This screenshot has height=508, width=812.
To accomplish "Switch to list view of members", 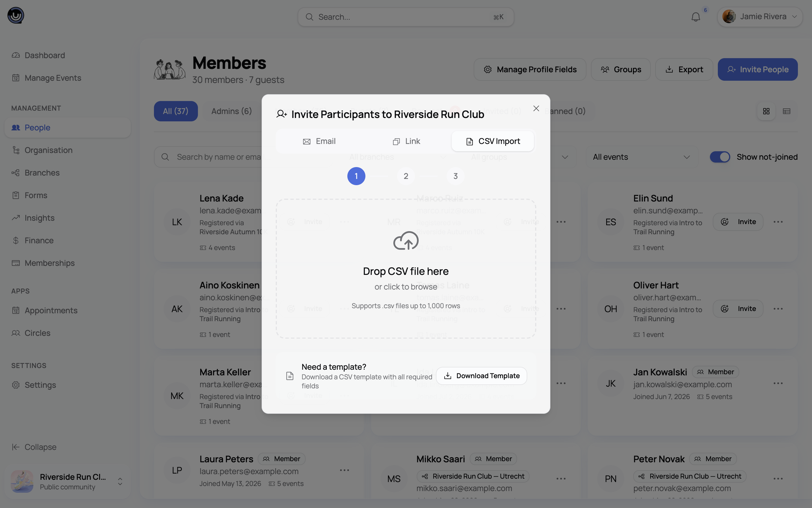I will (787, 111).
